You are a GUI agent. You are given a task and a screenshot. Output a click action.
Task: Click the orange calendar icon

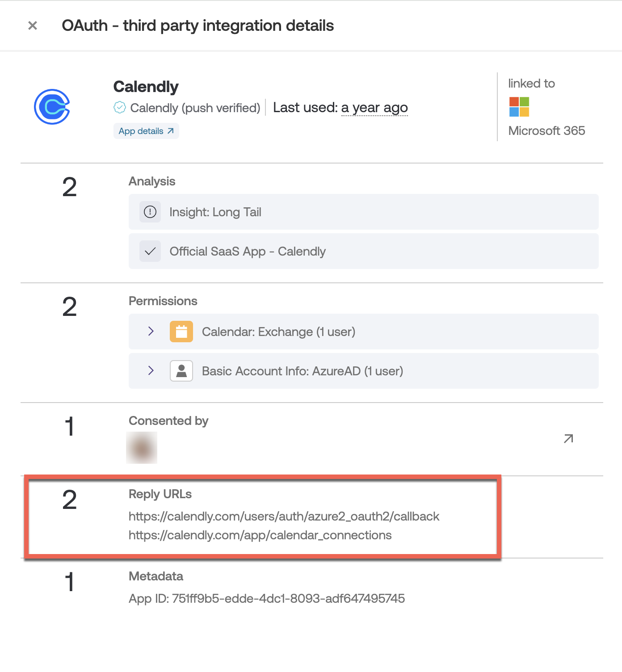click(x=181, y=332)
